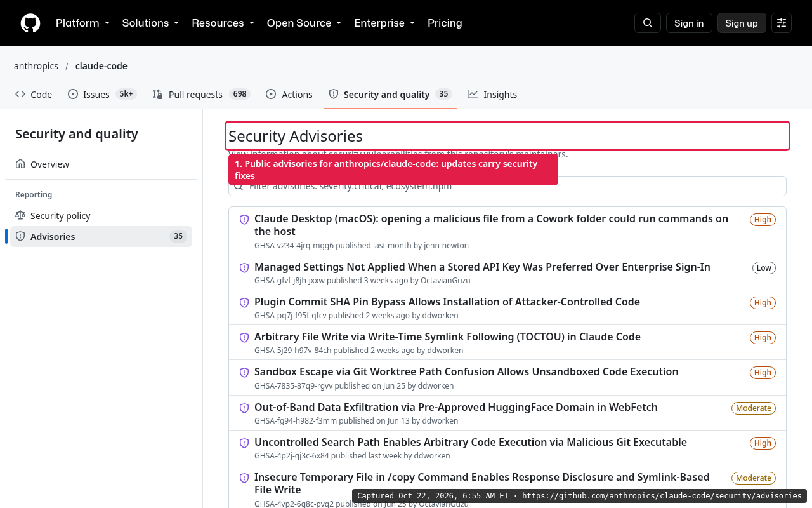Click the Sign up button
Image resolution: width=812 pixels, height=508 pixels.
click(x=742, y=23)
